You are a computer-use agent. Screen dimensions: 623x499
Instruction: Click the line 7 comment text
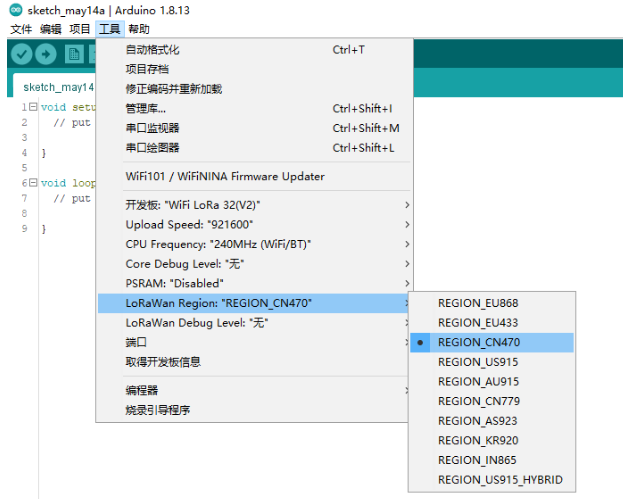[72, 198]
